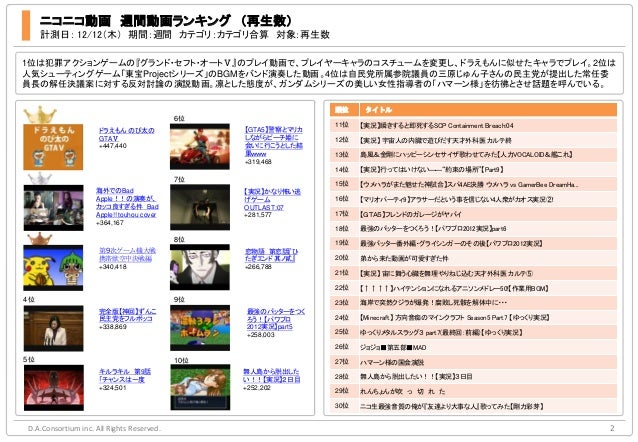Screen dimensions: 638x442
Task: Click the 順位 column header
Action: (x=342, y=109)
